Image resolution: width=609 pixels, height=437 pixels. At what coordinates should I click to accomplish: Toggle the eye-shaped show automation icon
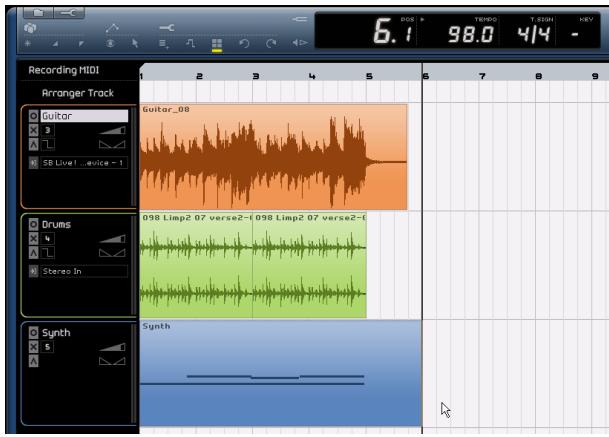[x=111, y=44]
